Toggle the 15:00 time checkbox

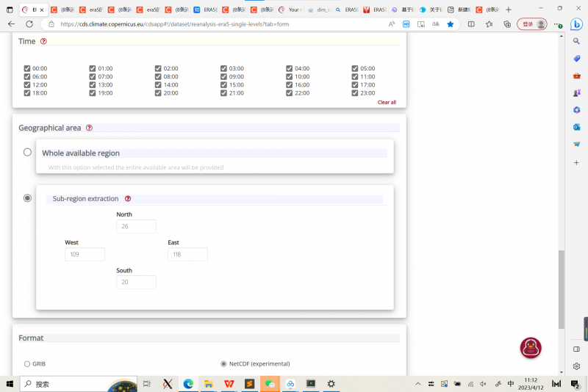pos(223,84)
